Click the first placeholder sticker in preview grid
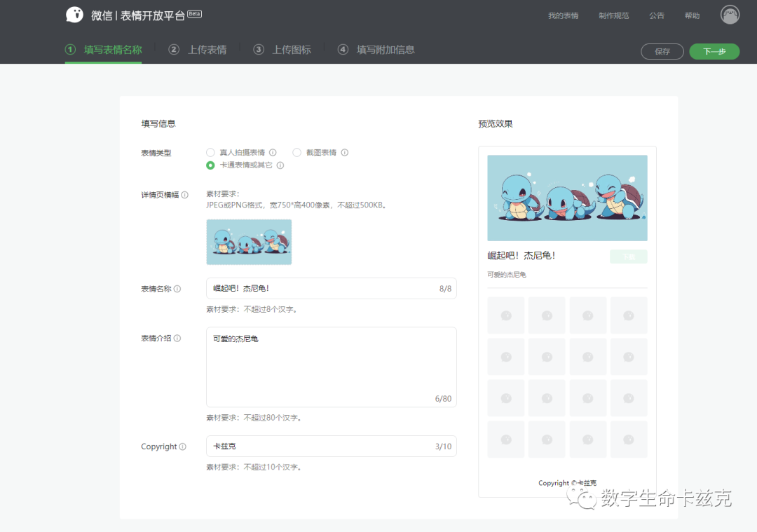This screenshot has height=532, width=757. (x=505, y=315)
